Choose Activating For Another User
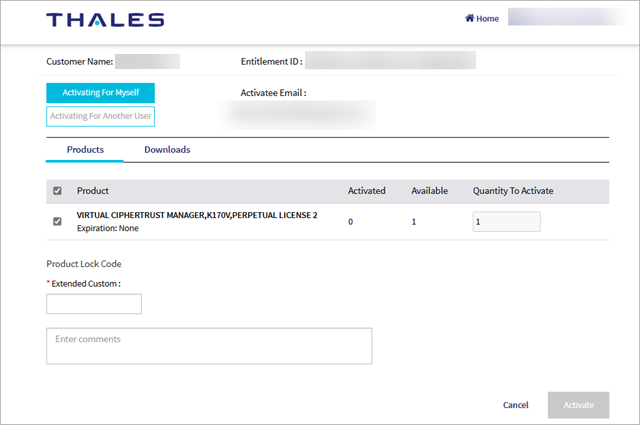Image resolution: width=640 pixels, height=425 pixels. tap(100, 117)
